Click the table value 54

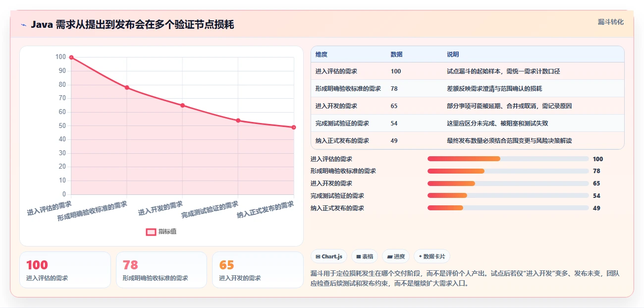click(394, 123)
